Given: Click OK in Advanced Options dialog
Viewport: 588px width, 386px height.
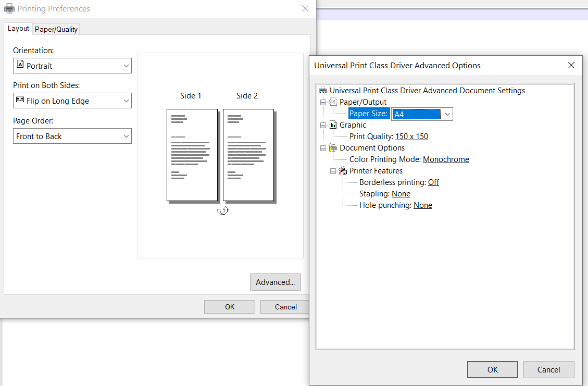Looking at the screenshot, I should [x=493, y=370].
